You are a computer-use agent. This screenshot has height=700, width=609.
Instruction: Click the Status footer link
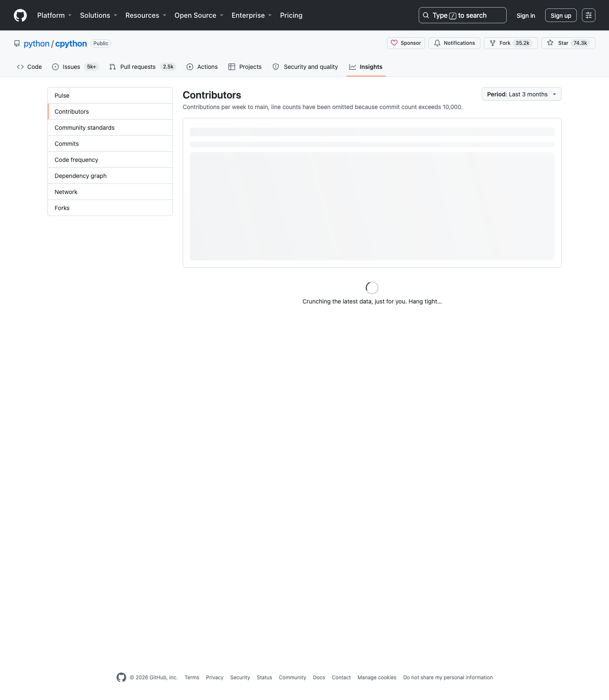click(264, 678)
